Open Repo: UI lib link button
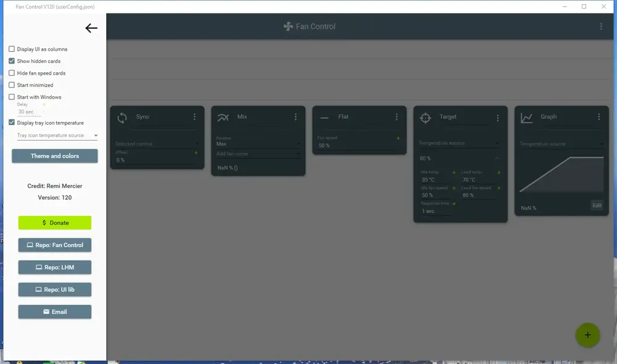This screenshot has width=617, height=364. click(55, 289)
